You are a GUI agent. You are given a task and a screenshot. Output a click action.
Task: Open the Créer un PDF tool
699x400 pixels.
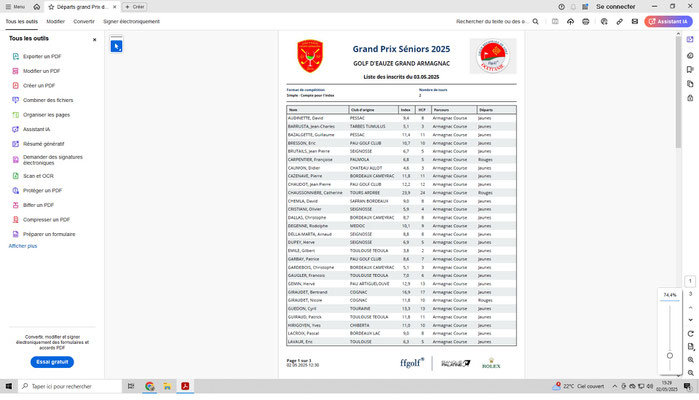39,86
